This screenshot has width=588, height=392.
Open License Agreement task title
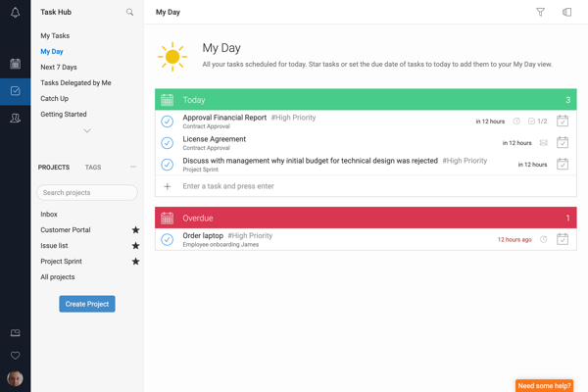coord(214,139)
